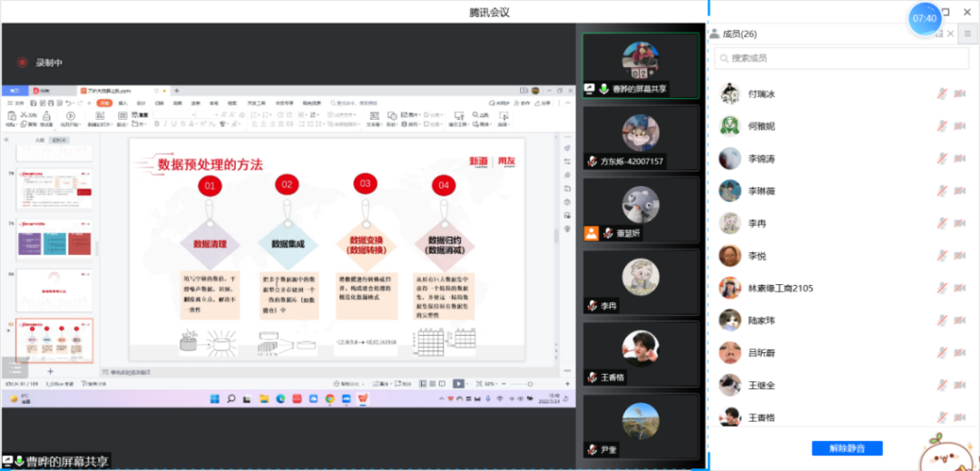The height and width of the screenshot is (471, 980).
Task: Click the camera icon next to 何雅妮
Action: [960, 126]
